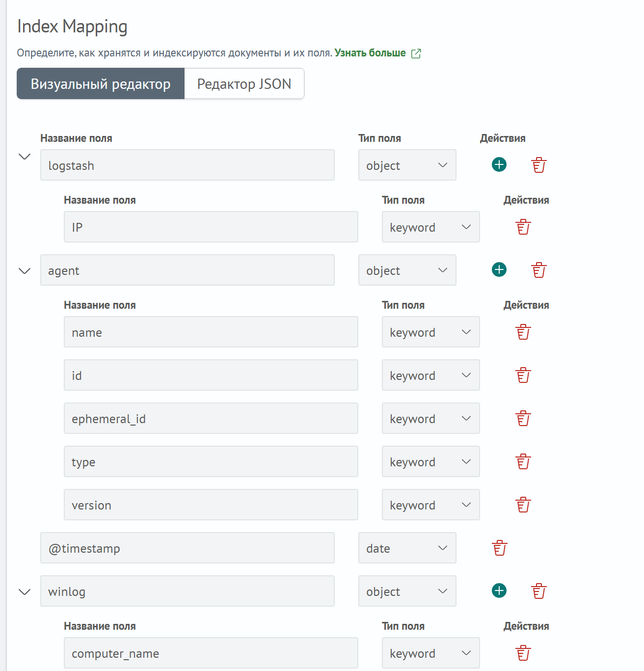Viewport: 644px width, 671px height.
Task: Delete the logstash field
Action: (x=538, y=165)
